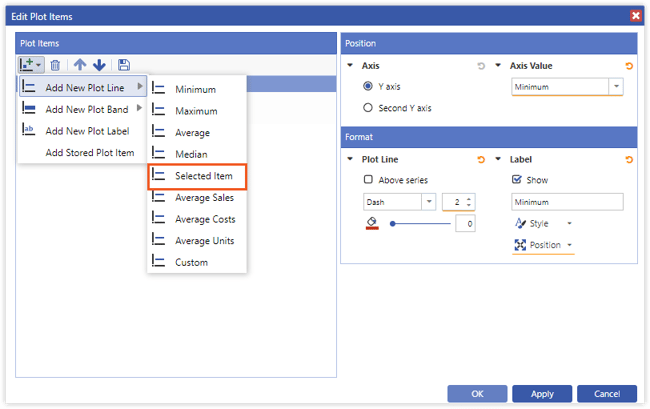Click the transparency slider handle
The height and width of the screenshot is (409, 650).
click(393, 224)
